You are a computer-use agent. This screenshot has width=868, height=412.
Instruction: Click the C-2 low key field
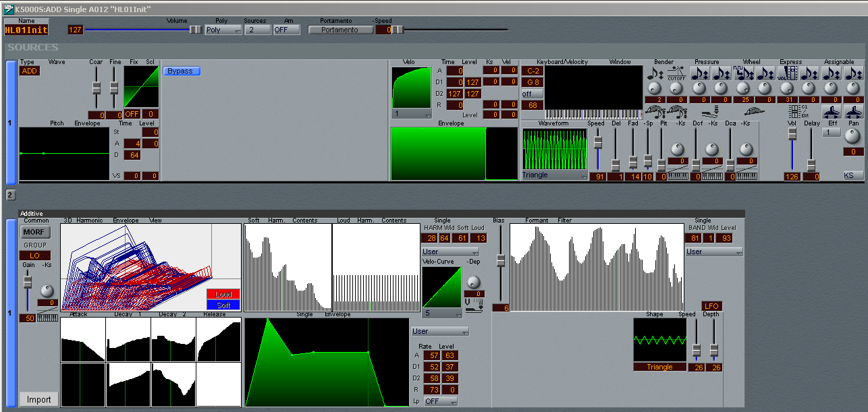coord(532,71)
